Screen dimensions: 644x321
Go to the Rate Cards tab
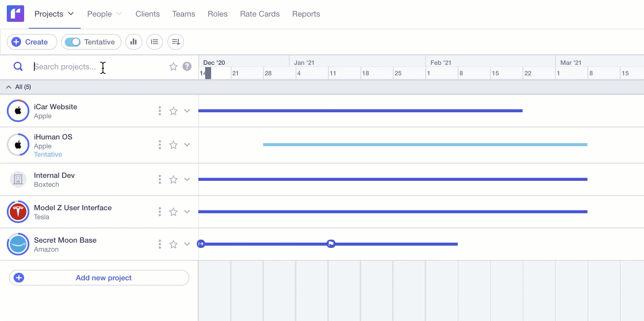pyautogui.click(x=260, y=14)
